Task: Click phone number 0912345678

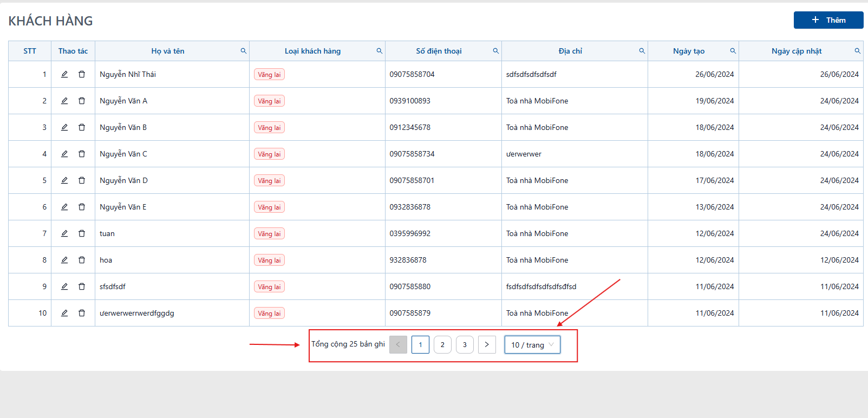Action: 410,127
